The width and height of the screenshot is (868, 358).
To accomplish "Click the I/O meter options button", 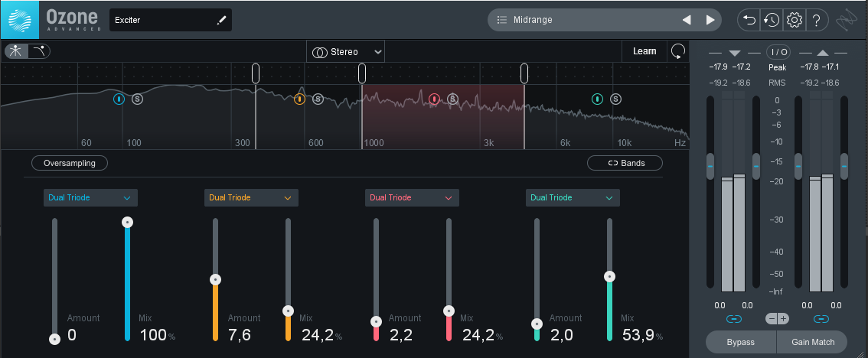I will (778, 52).
